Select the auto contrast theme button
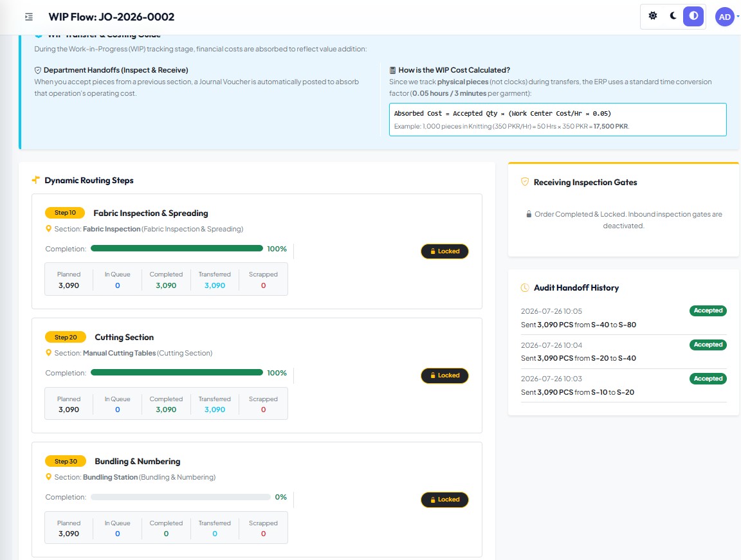Viewport: 741px width, 560px height. click(x=693, y=15)
